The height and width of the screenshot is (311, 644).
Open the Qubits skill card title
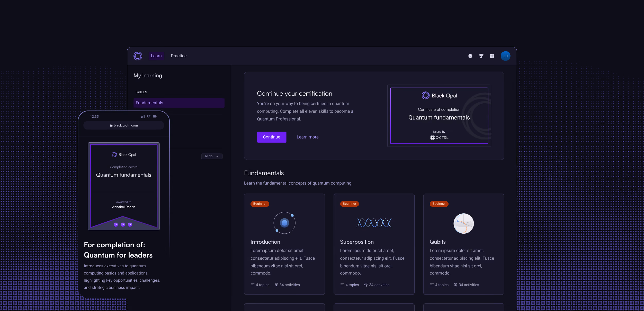[437, 242]
